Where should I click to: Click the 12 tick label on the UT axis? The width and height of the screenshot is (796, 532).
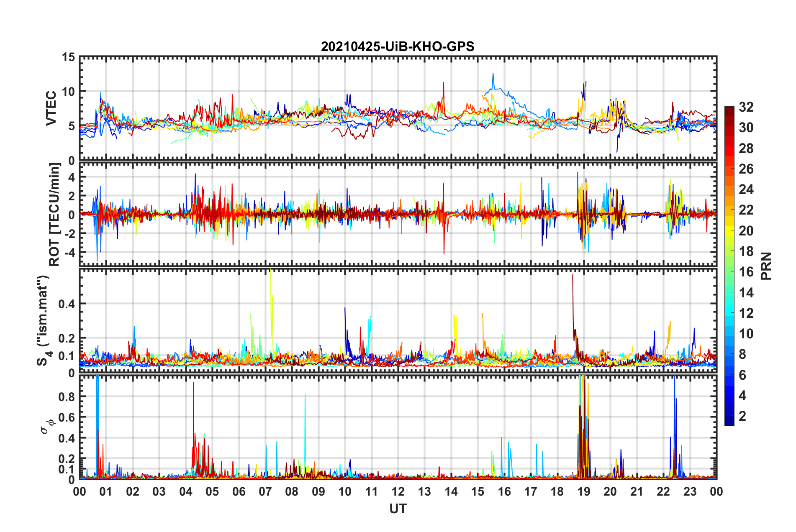(398, 491)
